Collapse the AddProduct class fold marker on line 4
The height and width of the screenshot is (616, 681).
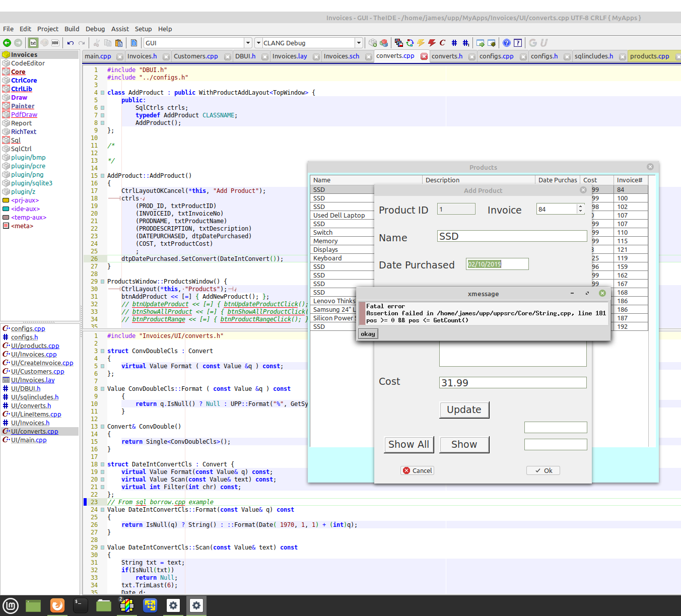[102, 93]
